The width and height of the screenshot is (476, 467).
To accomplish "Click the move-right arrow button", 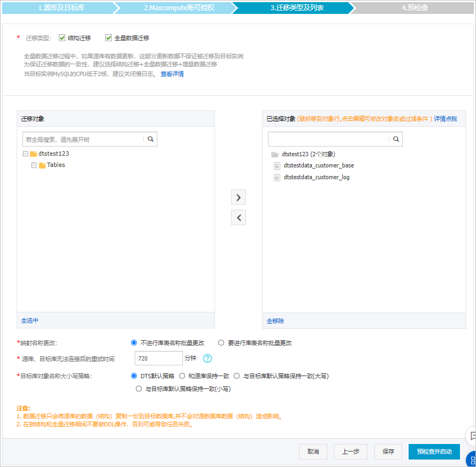I will click(x=239, y=197).
